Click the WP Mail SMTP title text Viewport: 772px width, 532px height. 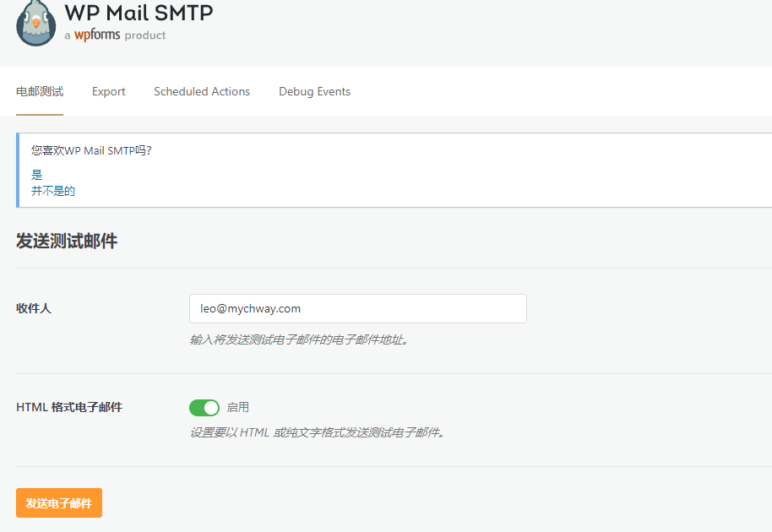pyautogui.click(x=139, y=13)
